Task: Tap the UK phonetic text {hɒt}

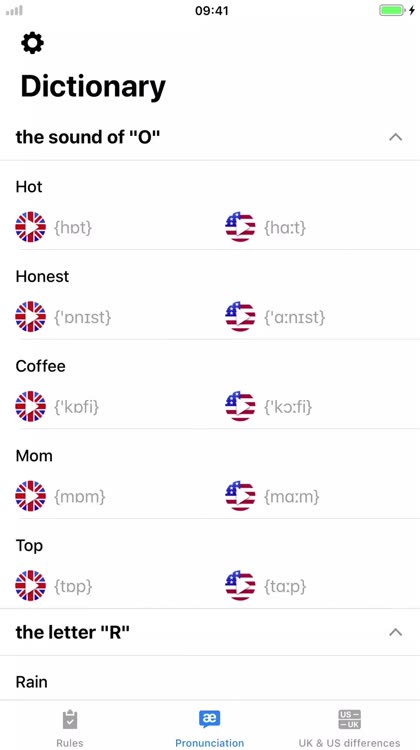Action: pyautogui.click(x=73, y=228)
